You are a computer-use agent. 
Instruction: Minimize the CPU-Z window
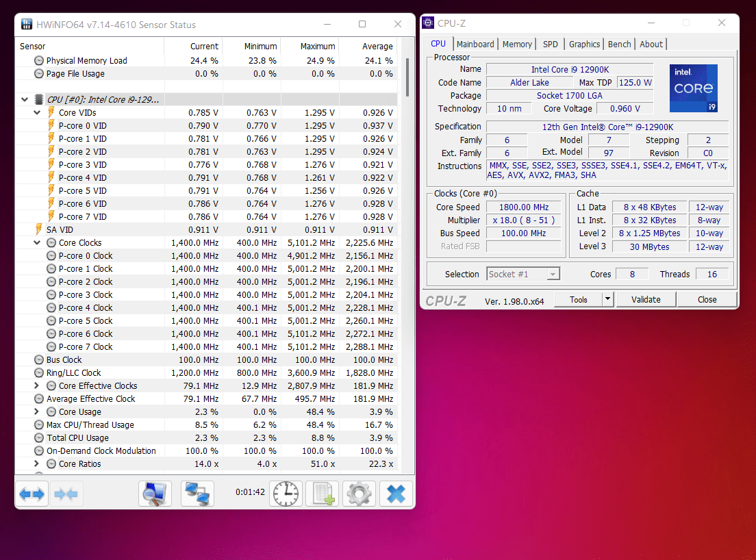pos(651,23)
